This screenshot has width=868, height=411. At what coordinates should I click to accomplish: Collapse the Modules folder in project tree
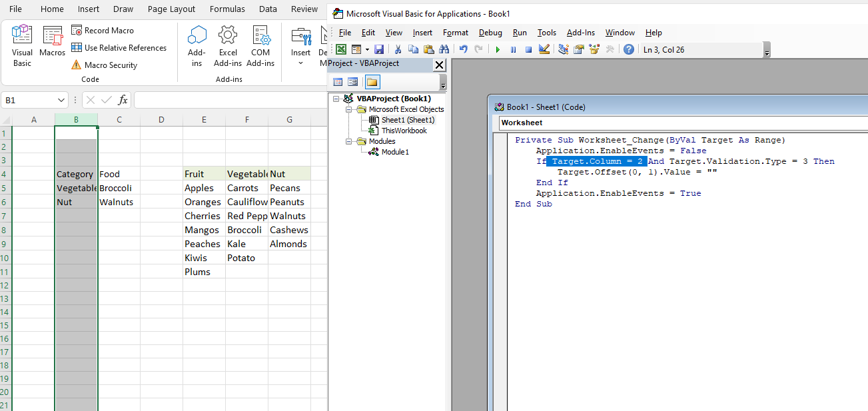coord(349,141)
